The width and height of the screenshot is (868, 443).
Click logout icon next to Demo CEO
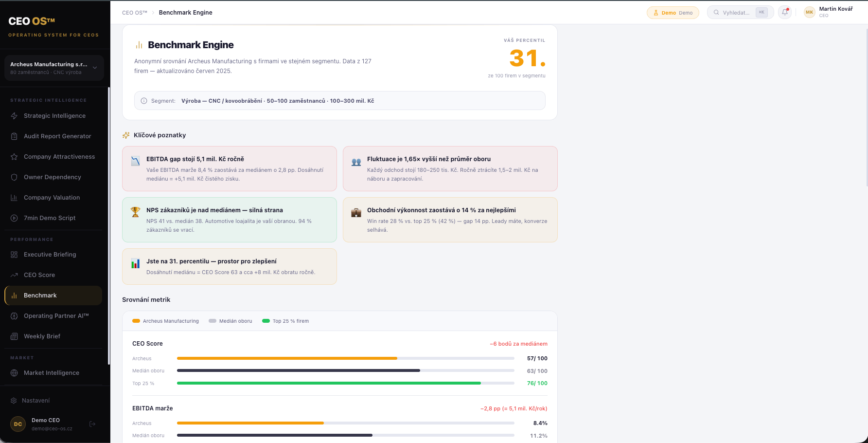(x=92, y=424)
